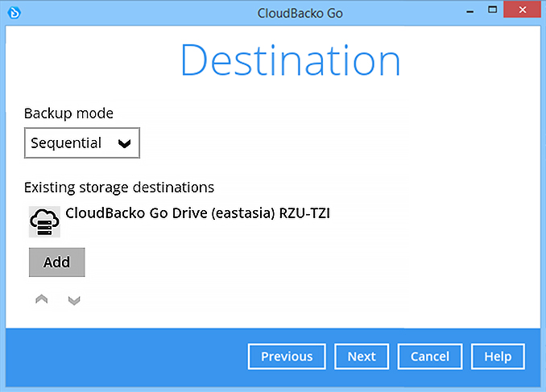Click the Existing storage destinations label

click(x=119, y=187)
